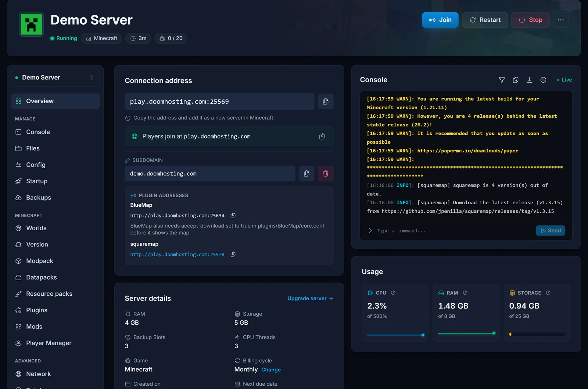Go to Files in the sidebar

pos(55,148)
